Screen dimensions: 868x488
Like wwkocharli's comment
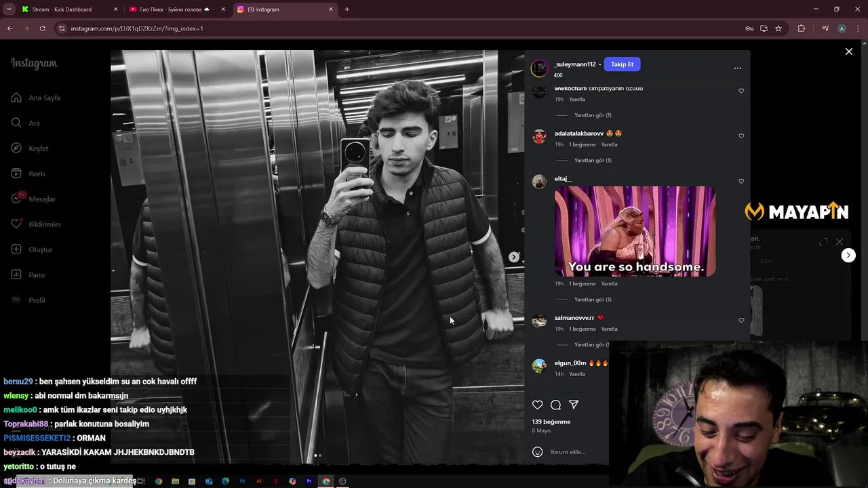click(x=741, y=91)
